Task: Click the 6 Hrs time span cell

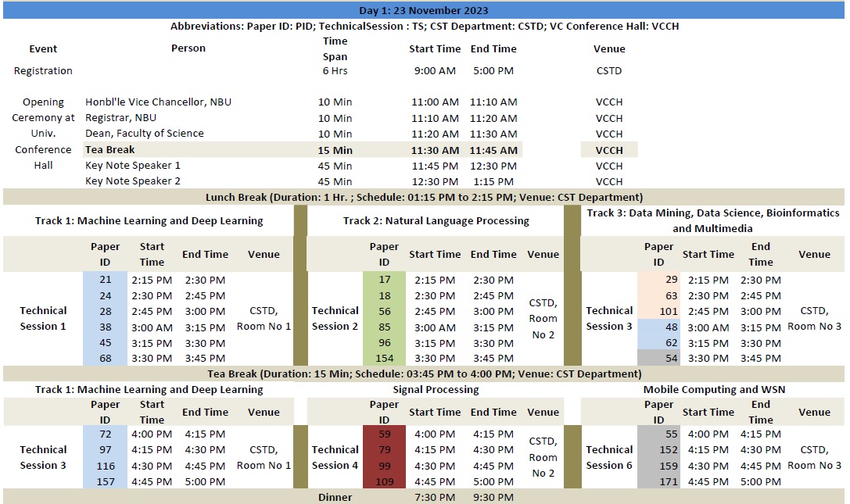Action: (x=335, y=71)
